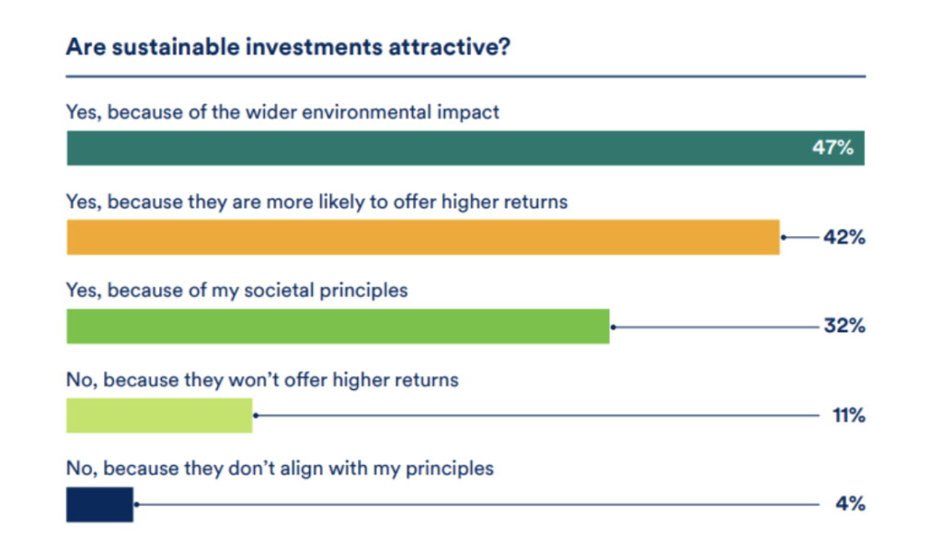Select the orange higher returns bar
Image resolution: width=942 pixels, height=560 pixels.
pyautogui.click(x=423, y=237)
